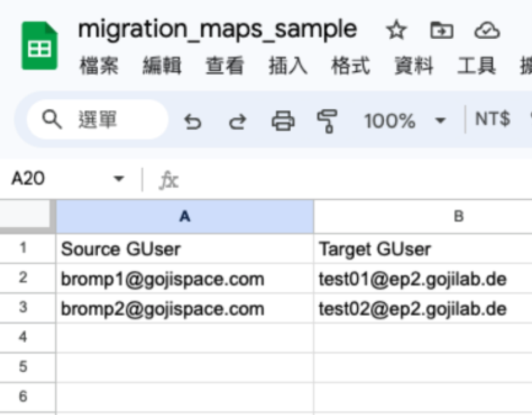Click the select-all corner box
The image size is (532, 415).
(x=26, y=215)
